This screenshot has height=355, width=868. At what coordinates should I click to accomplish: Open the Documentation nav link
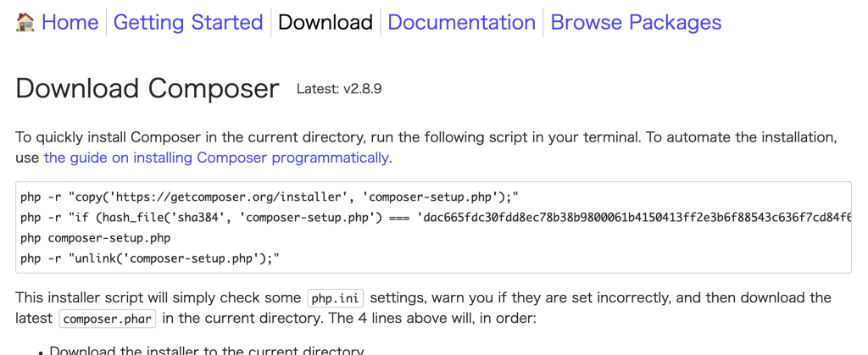[462, 23]
